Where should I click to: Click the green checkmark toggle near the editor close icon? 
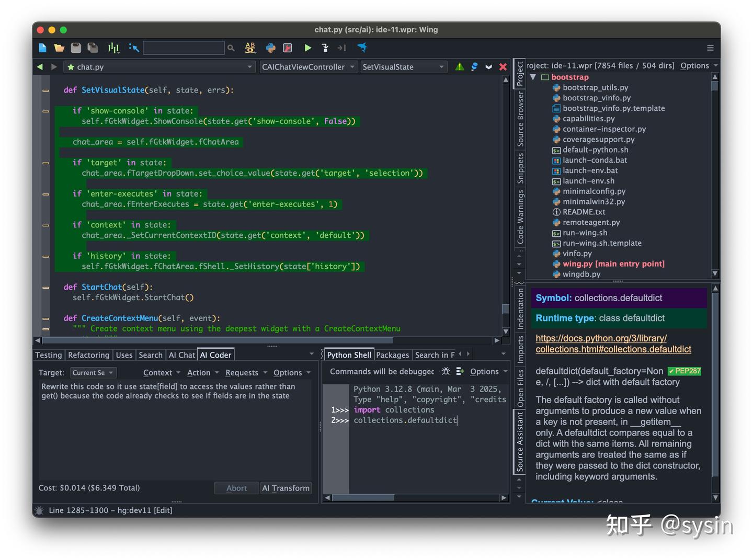tap(488, 67)
